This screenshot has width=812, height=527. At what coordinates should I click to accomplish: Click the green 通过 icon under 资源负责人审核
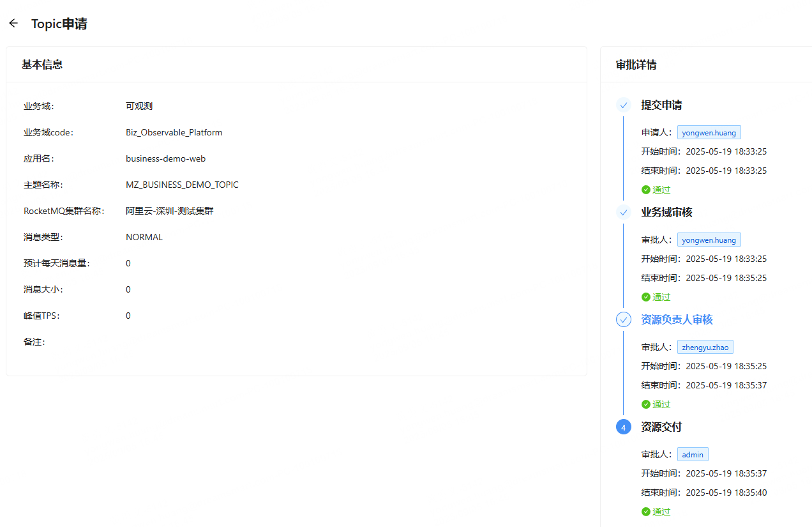(646, 404)
